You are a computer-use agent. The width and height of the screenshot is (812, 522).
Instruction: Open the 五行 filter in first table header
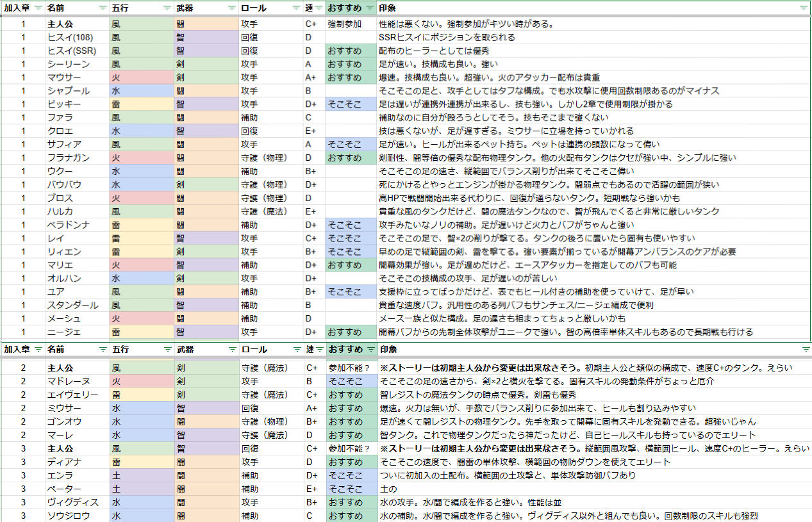(x=167, y=8)
